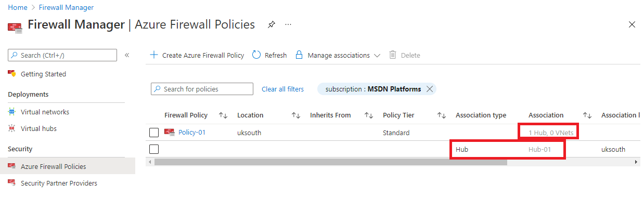
Task: Remove the MSDN Platforms subscription filter
Action: (430, 89)
